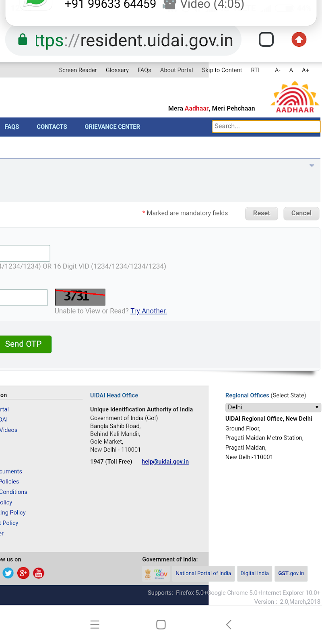Screen dimensions: 322x644
Task: Expand the collapsed panel arrow
Action: (x=312, y=165)
